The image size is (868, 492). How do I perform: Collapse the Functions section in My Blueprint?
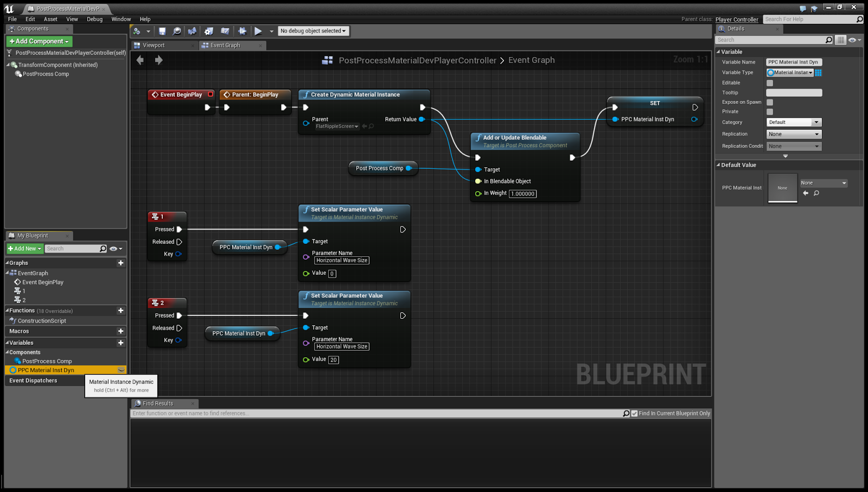pos(7,310)
